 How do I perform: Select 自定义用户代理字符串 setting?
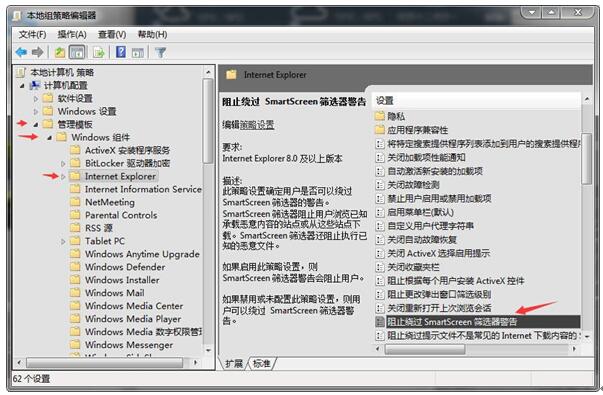click(x=430, y=226)
